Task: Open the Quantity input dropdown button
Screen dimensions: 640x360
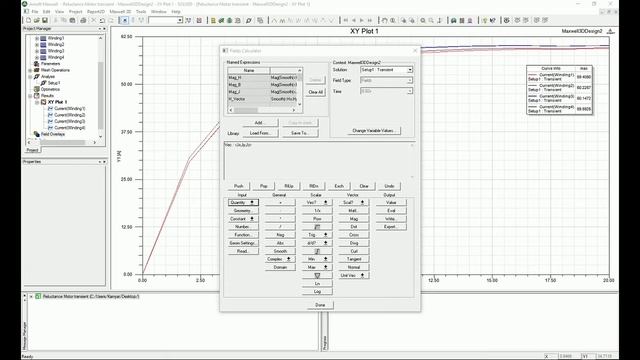Action: click(243, 202)
